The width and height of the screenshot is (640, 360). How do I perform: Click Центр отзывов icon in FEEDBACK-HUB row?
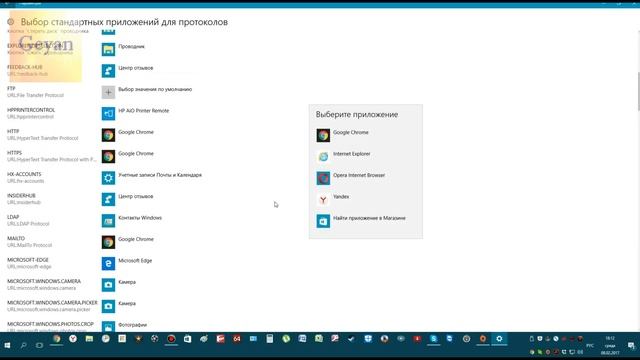pyautogui.click(x=108, y=71)
